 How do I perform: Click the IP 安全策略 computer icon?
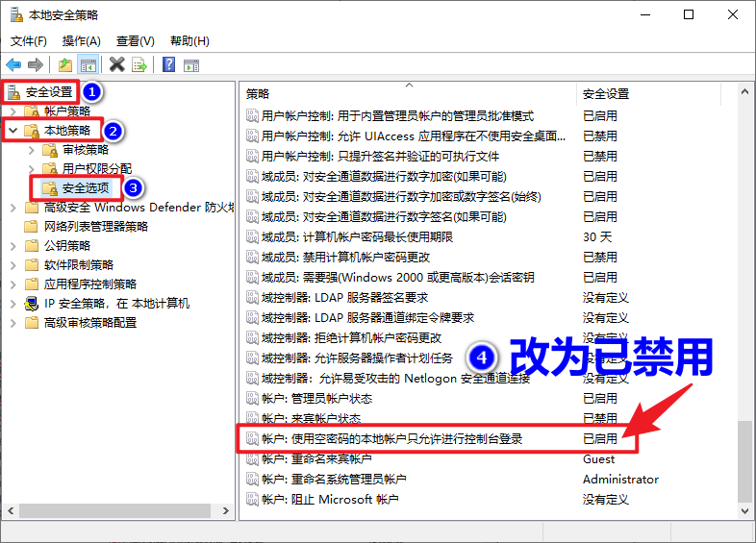click(32, 304)
